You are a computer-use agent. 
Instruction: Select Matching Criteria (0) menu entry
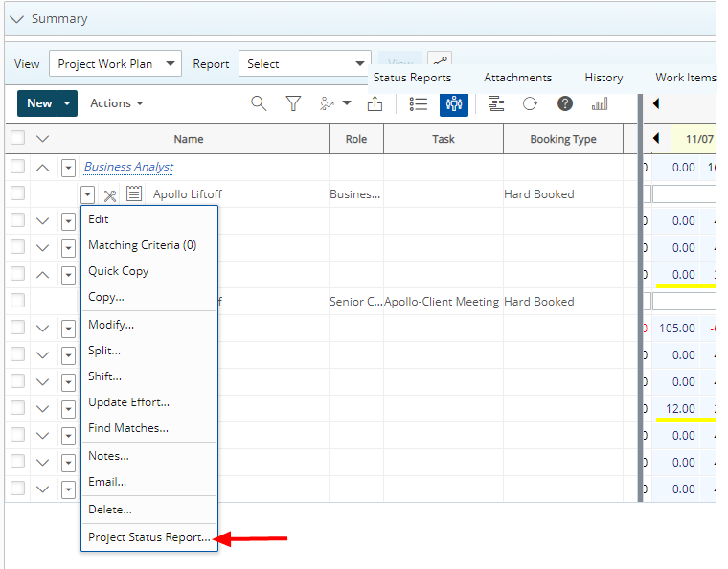(142, 245)
